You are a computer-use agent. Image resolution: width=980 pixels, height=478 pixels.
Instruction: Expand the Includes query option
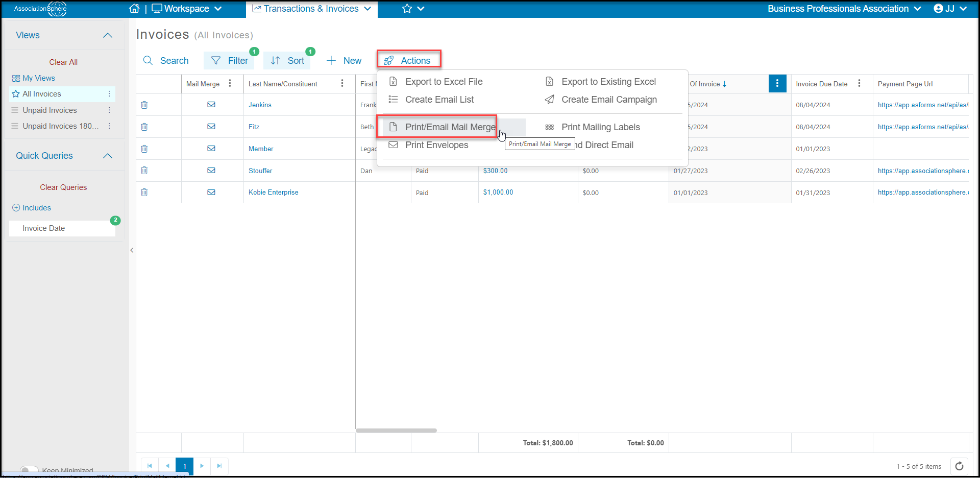tap(32, 208)
